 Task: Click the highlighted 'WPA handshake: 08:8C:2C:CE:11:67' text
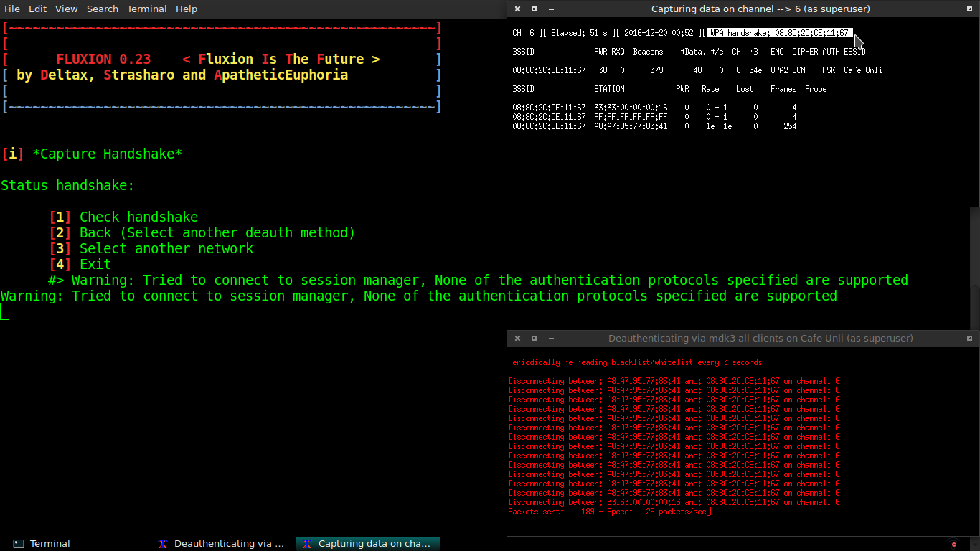[779, 33]
